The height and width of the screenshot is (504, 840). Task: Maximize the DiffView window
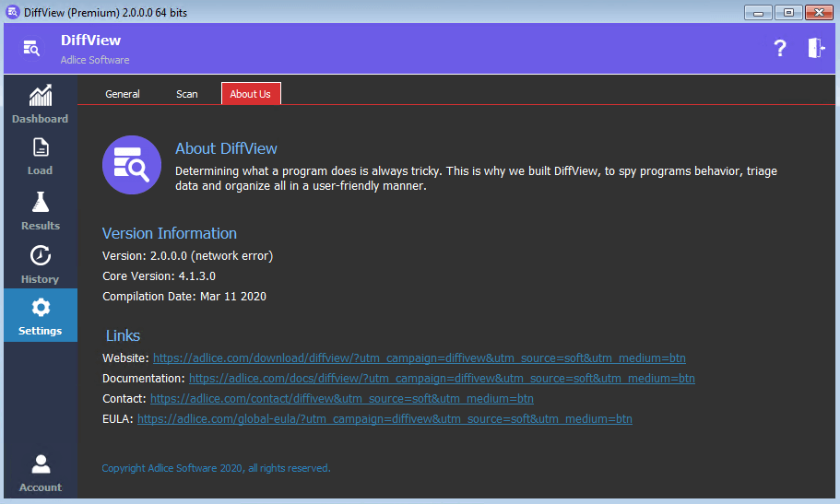point(787,12)
